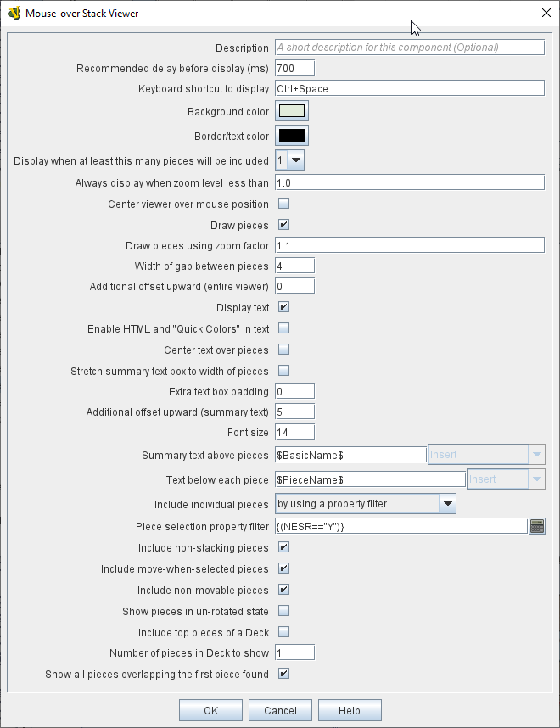Enable HTML and Quick Colors in text
The width and height of the screenshot is (560, 728).
click(x=283, y=328)
